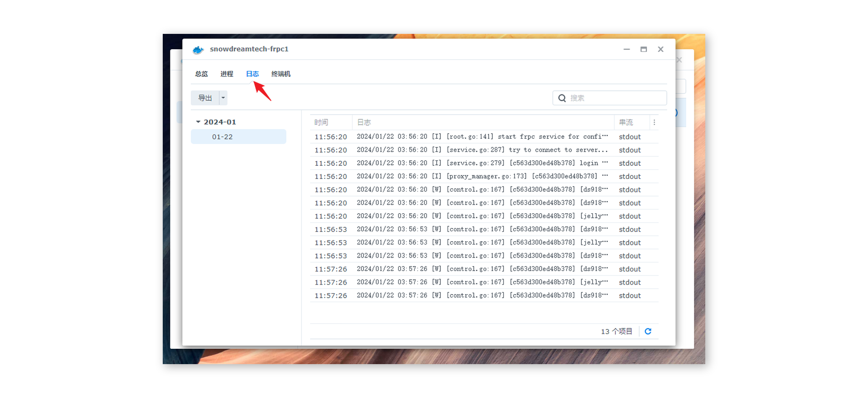Select the 日志 log tab
Screen dimensions: 868x398
(x=252, y=74)
